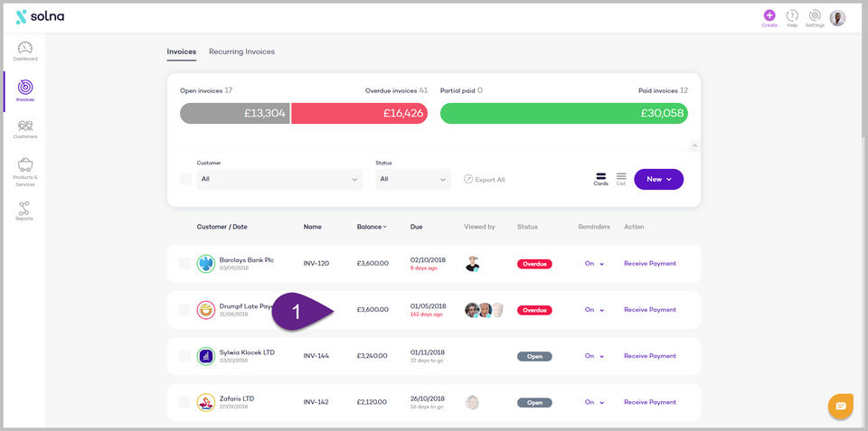Click the purple Create plus icon
The width and height of the screenshot is (868, 431).
pos(769,15)
